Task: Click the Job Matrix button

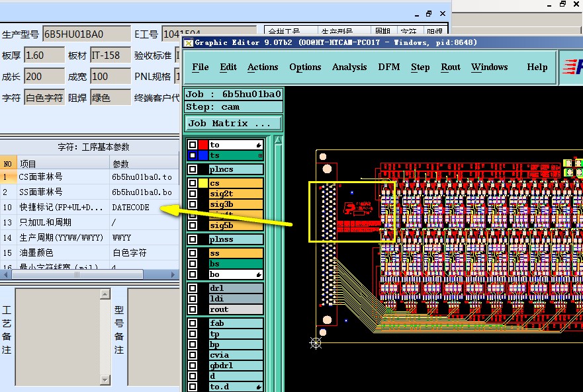Action: tap(233, 123)
